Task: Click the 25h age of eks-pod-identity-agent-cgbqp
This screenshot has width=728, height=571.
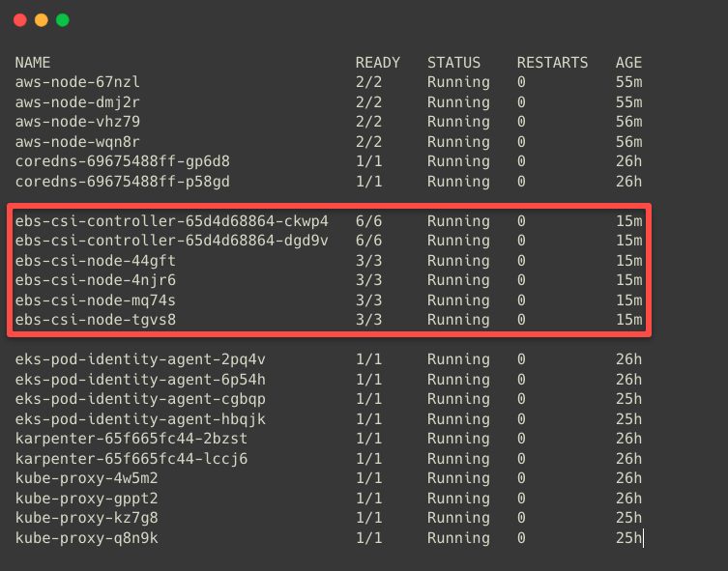Action: click(628, 399)
